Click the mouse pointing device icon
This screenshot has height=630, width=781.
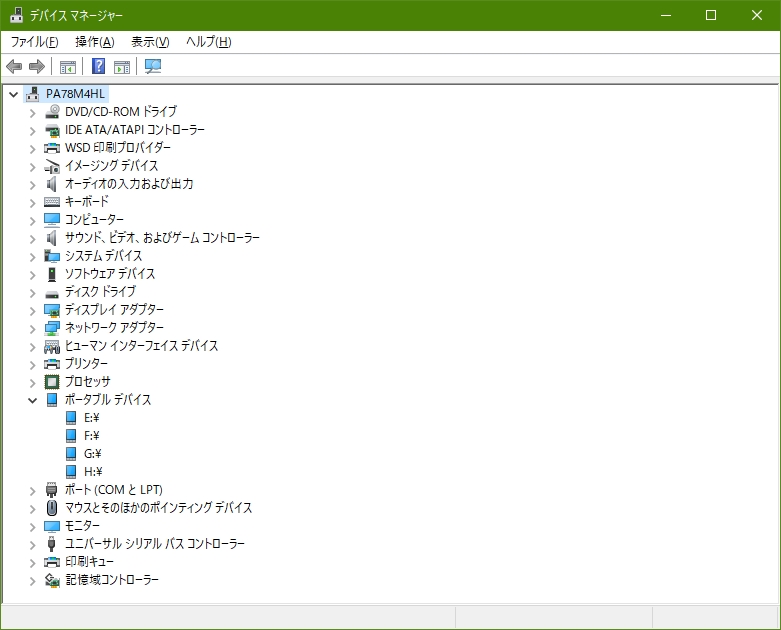(x=52, y=508)
